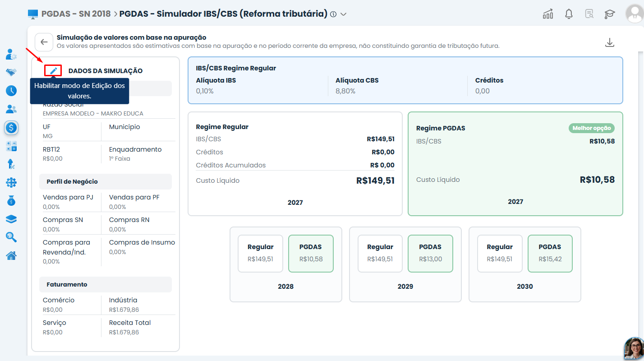Click the Alíquota IBS value 0,10%

tap(205, 91)
